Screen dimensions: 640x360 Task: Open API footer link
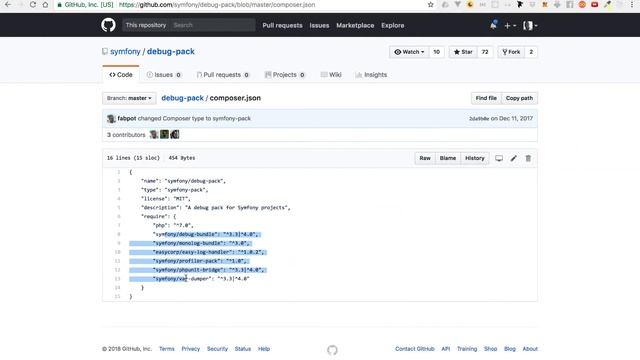pyautogui.click(x=446, y=349)
